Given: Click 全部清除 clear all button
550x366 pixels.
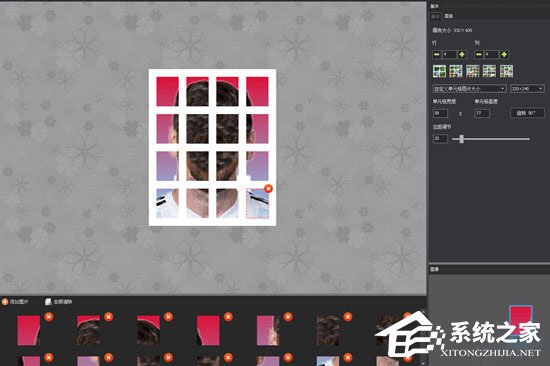Looking at the screenshot, I should (59, 301).
